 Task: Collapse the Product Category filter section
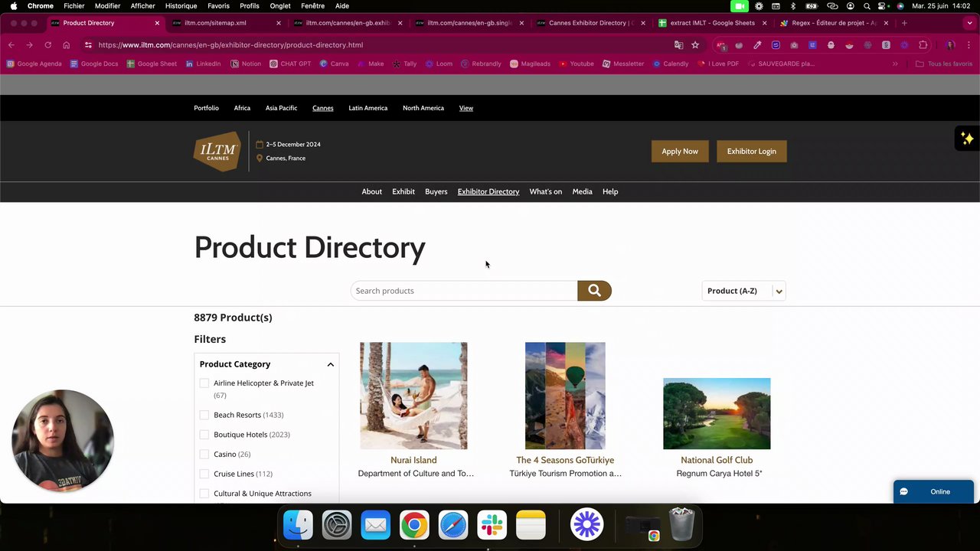coord(330,364)
